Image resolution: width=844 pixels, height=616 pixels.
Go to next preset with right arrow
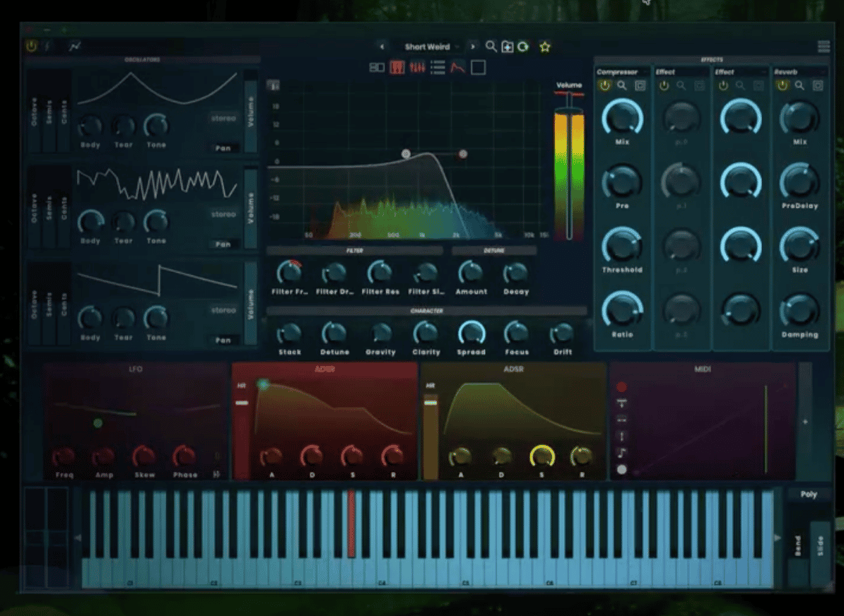[x=473, y=47]
